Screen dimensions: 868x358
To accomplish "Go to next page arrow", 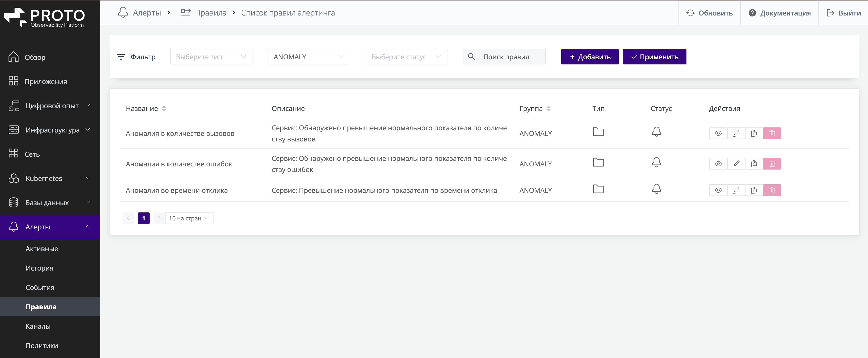I will 159,218.
